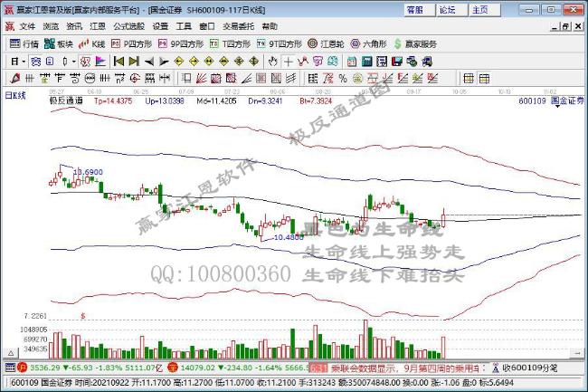The image size is (588, 392).
Task: Open the 资讯 menu
Action: [x=74, y=26]
